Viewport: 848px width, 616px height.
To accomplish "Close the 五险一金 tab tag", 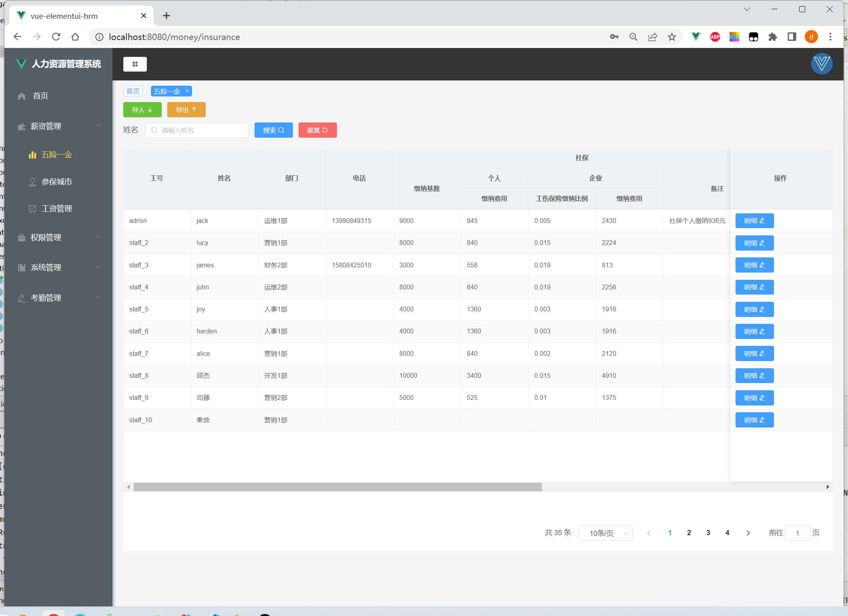I will tap(187, 91).
